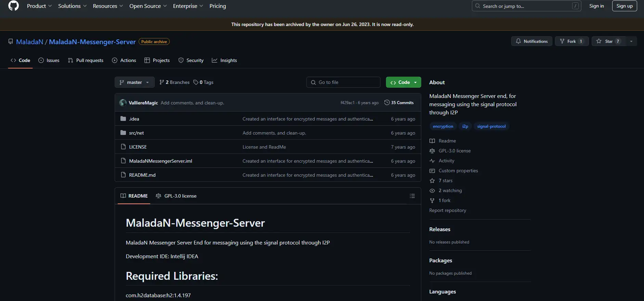
Task: Open the Resources dropdown
Action: pyautogui.click(x=108, y=6)
